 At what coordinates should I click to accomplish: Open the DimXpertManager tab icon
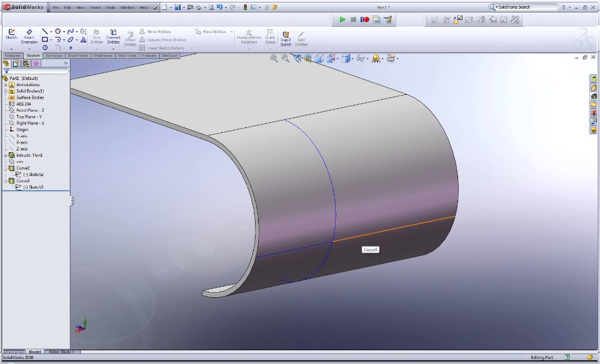(36, 64)
